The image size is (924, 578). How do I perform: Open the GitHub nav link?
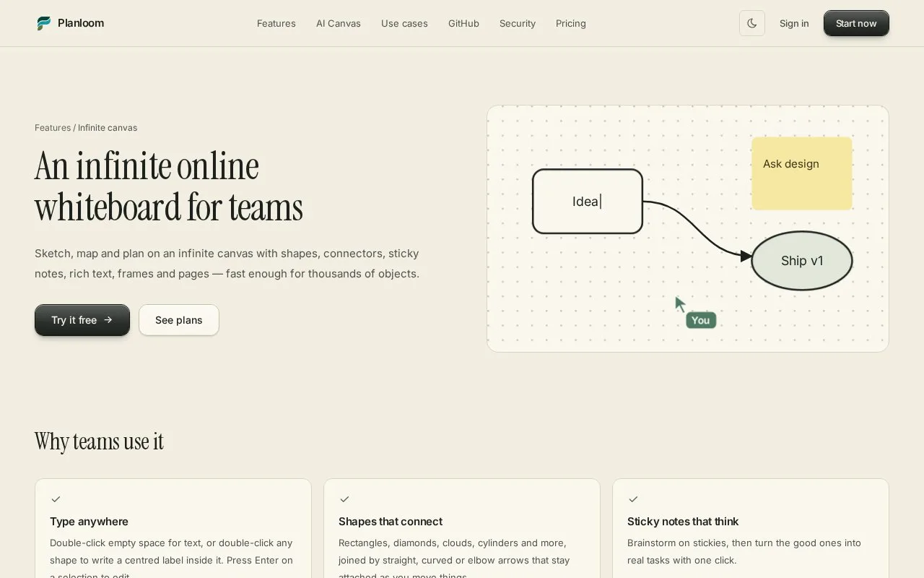(x=463, y=23)
